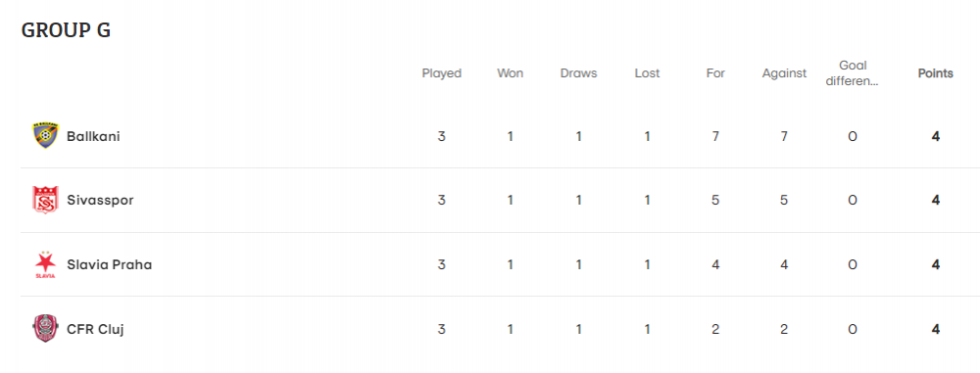Image resolution: width=980 pixels, height=373 pixels.
Task: Click the Against column header
Action: [x=784, y=73]
